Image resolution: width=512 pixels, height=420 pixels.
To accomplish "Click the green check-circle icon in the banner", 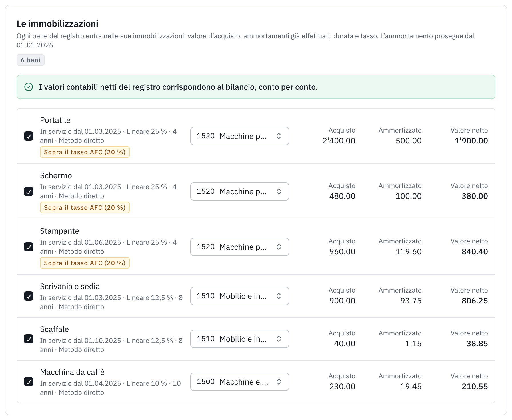I will (x=29, y=87).
